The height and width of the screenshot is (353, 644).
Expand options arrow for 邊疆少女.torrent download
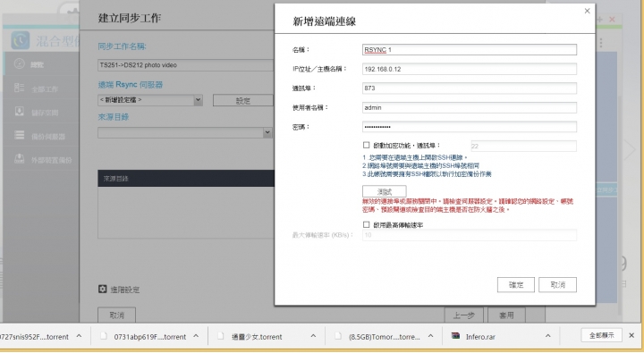[x=313, y=336]
